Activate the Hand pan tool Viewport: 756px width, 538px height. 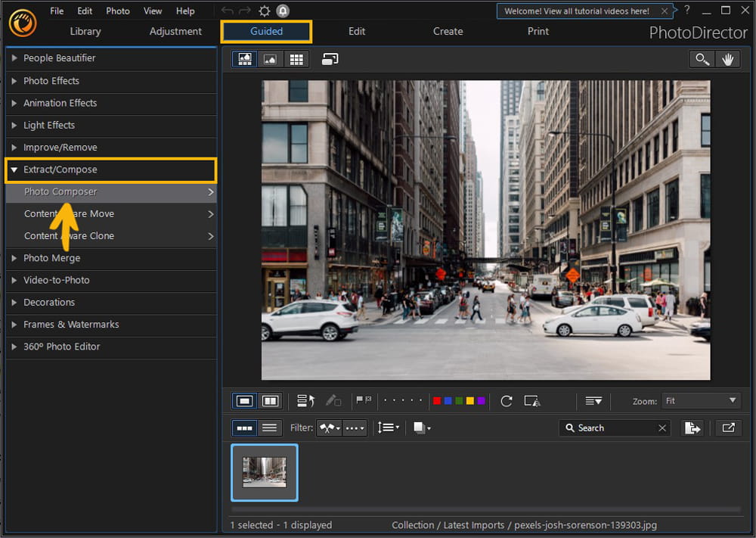click(727, 58)
